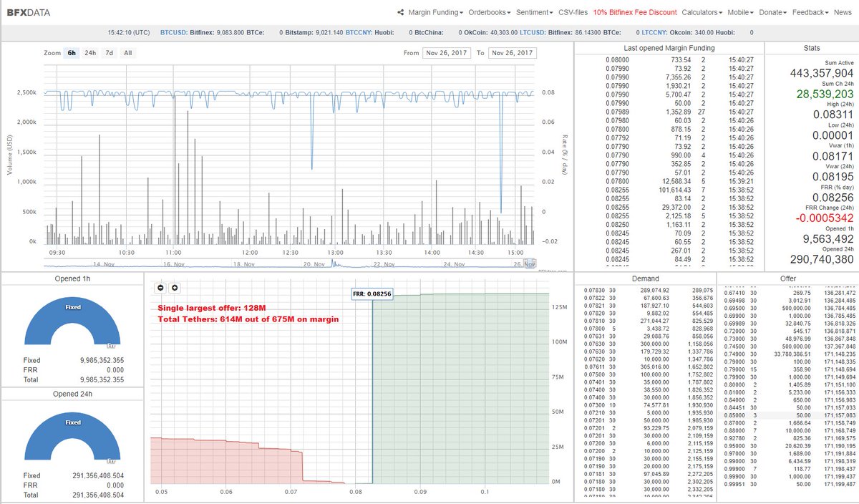Click the Stats panel header
The width and height of the screenshot is (859, 504).
pyautogui.click(x=812, y=48)
